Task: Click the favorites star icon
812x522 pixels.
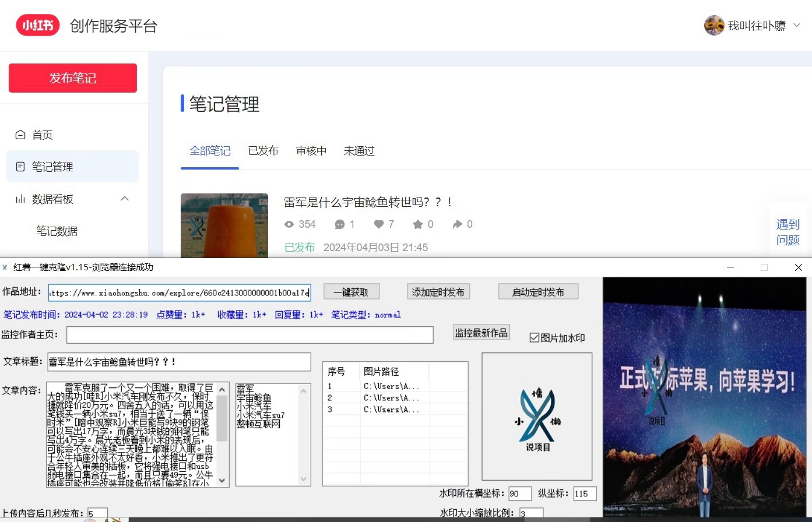Action: coord(418,224)
